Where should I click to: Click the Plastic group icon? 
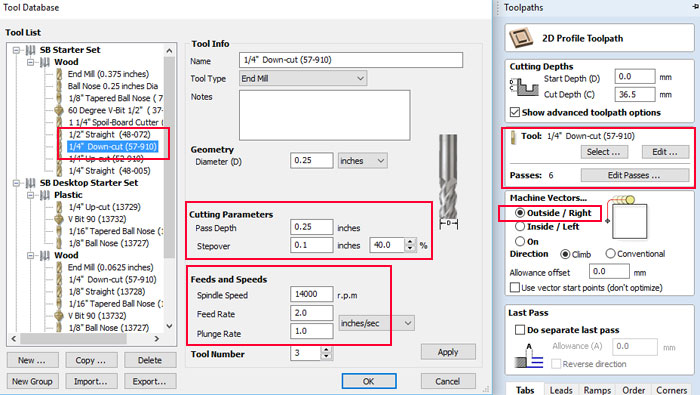[x=45, y=195]
